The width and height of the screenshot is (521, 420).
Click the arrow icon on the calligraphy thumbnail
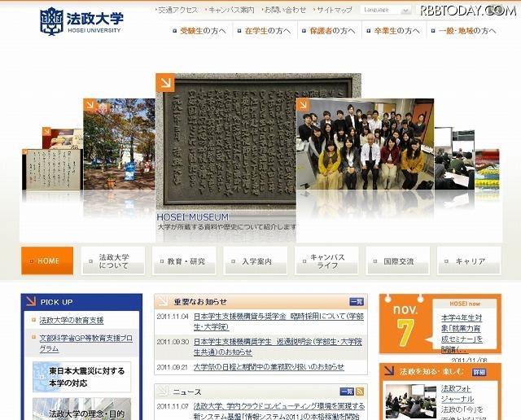[x=25, y=152]
